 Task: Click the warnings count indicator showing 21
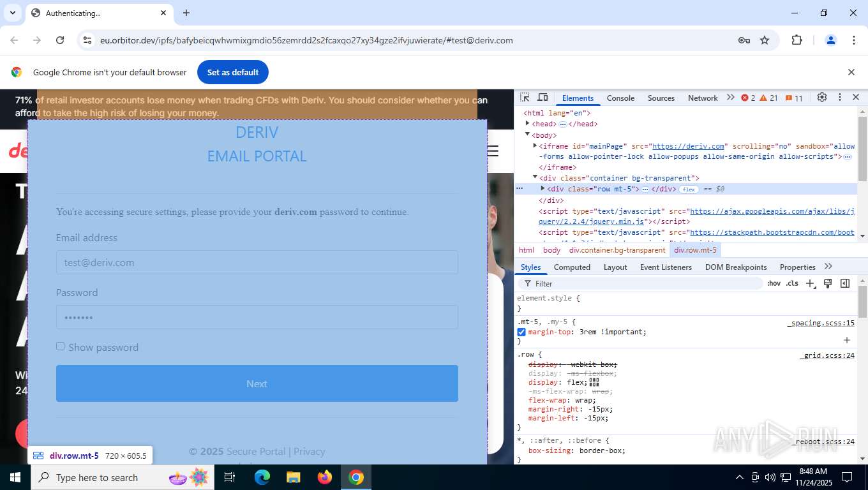tap(768, 98)
